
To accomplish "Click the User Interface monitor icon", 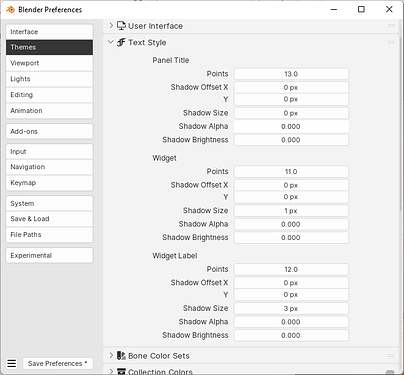I will (x=121, y=26).
